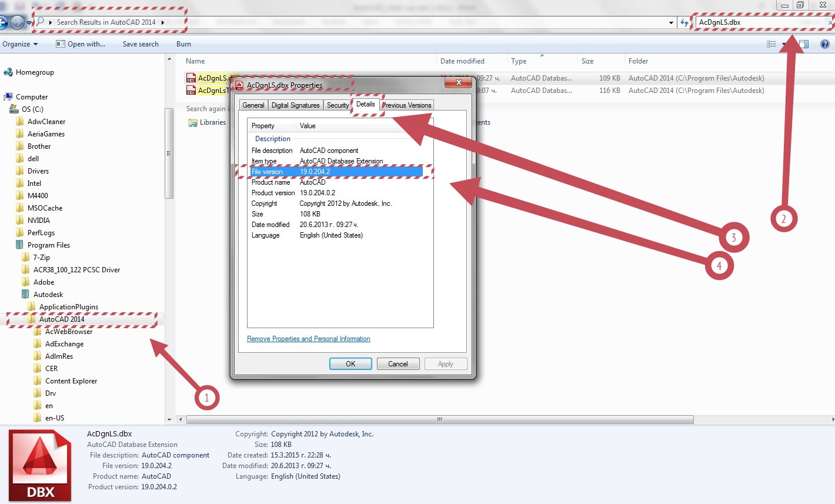
Task: Toggle the preview pane icon
Action: pyautogui.click(x=804, y=44)
